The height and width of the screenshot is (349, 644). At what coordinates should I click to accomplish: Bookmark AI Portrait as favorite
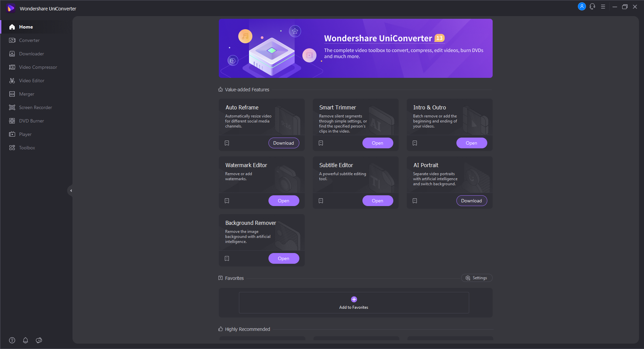tap(415, 201)
